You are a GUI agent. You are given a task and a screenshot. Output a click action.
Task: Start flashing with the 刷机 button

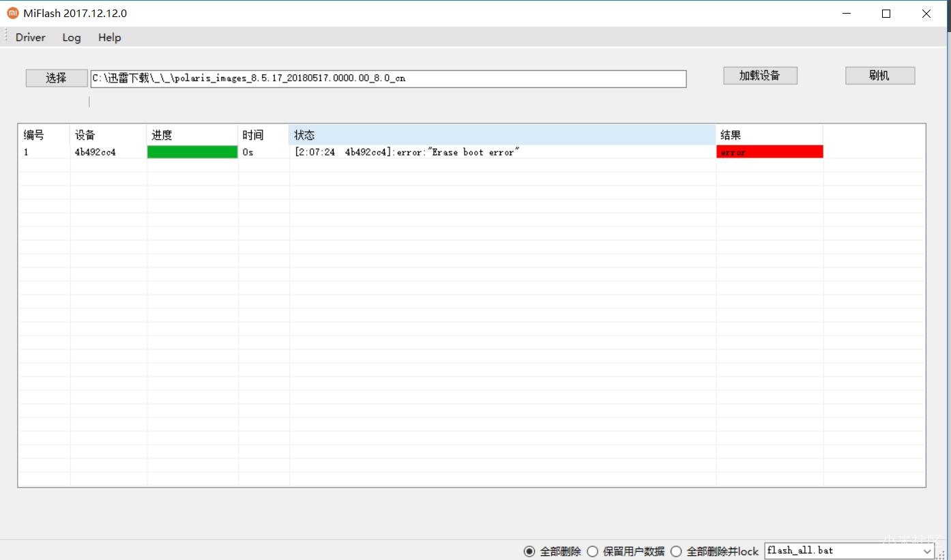(x=879, y=76)
